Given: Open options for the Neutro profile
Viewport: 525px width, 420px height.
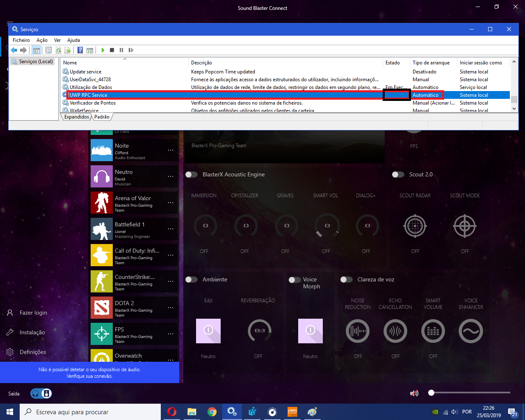Looking at the screenshot, I should 171,177.
